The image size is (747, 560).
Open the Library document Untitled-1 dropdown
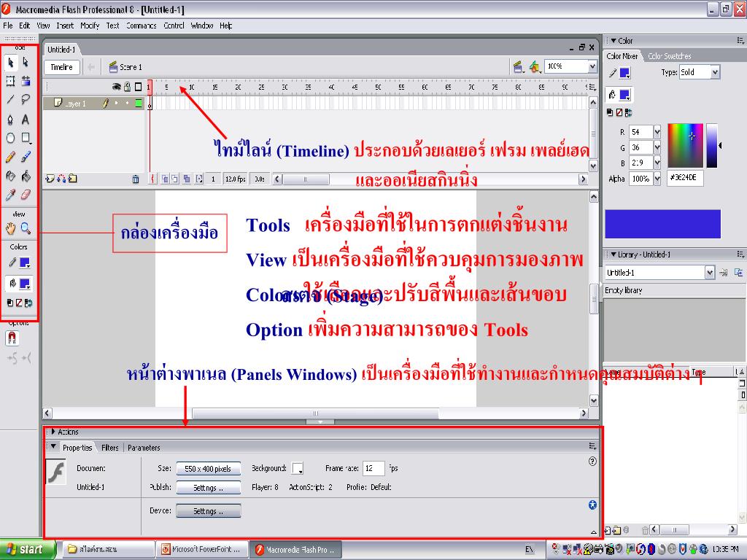pos(710,273)
